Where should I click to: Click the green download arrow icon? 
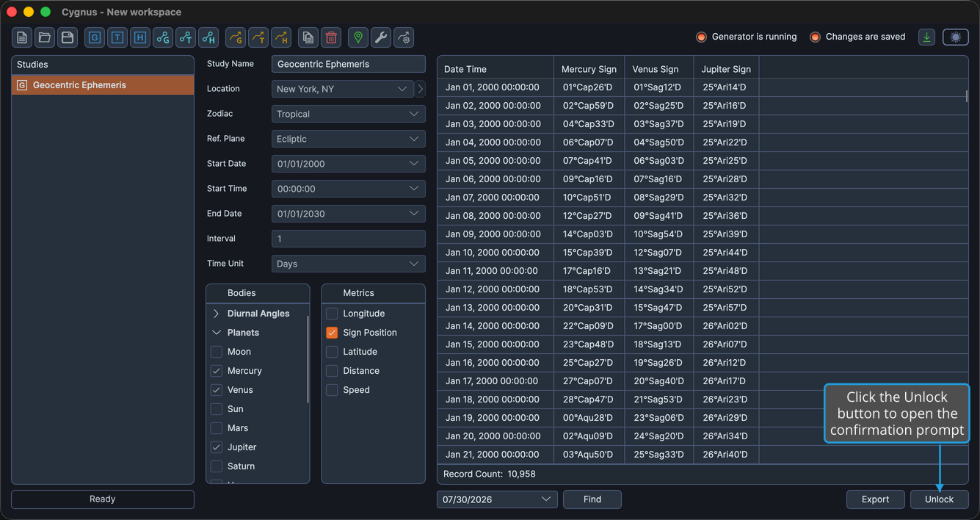pyautogui.click(x=927, y=37)
